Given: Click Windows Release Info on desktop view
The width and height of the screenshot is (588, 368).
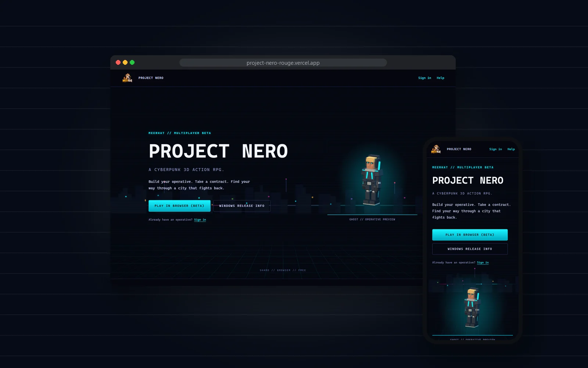Looking at the screenshot, I should (x=242, y=206).
